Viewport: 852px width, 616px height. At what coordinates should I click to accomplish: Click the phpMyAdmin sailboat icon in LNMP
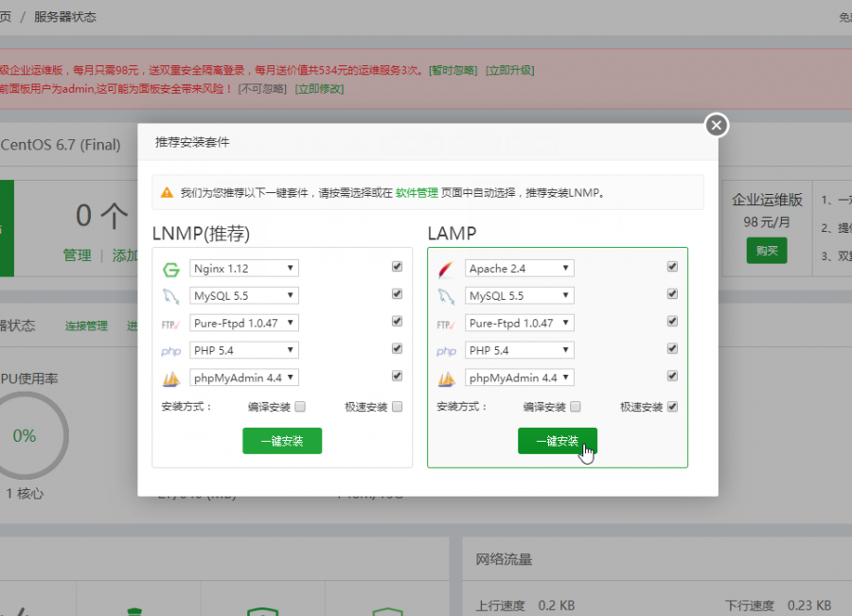point(171,378)
